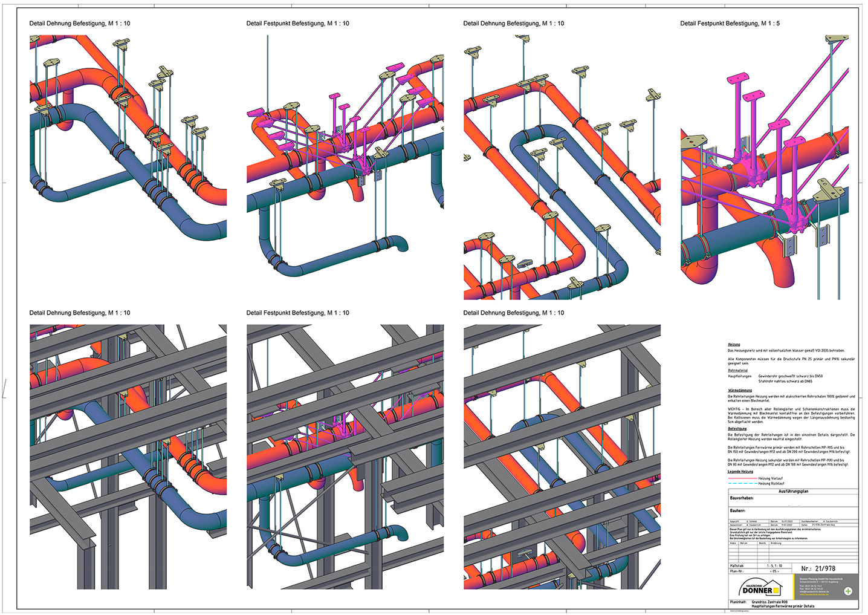The height and width of the screenshot is (615, 868).
Task: Select the Heizung Vorlauf red legend line
Action: pyautogui.click(x=742, y=478)
